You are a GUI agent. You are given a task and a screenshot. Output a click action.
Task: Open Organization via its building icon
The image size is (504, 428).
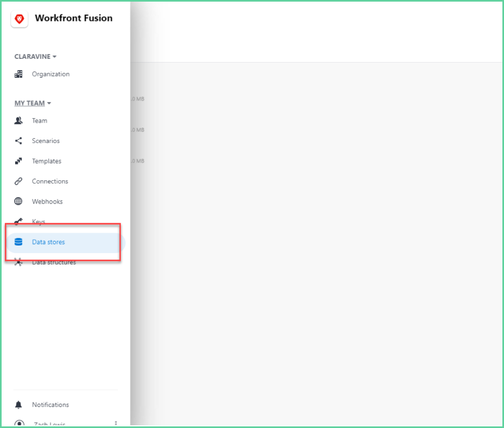click(18, 74)
